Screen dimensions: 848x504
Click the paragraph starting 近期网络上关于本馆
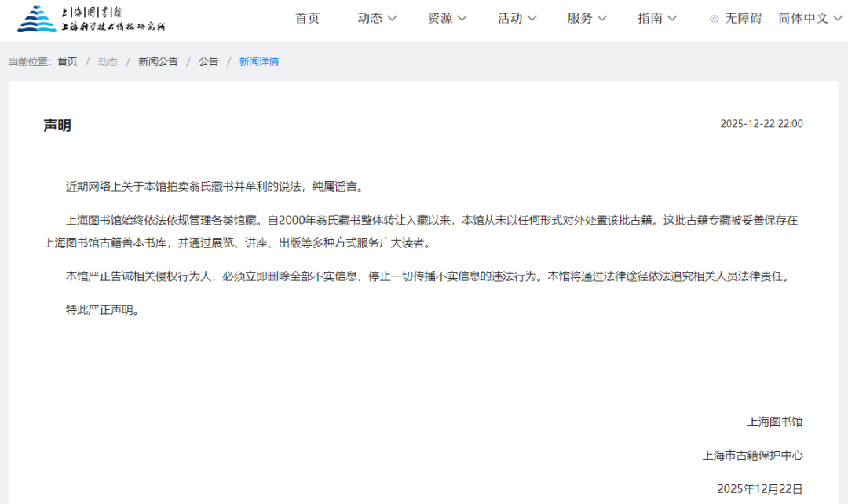coord(217,187)
